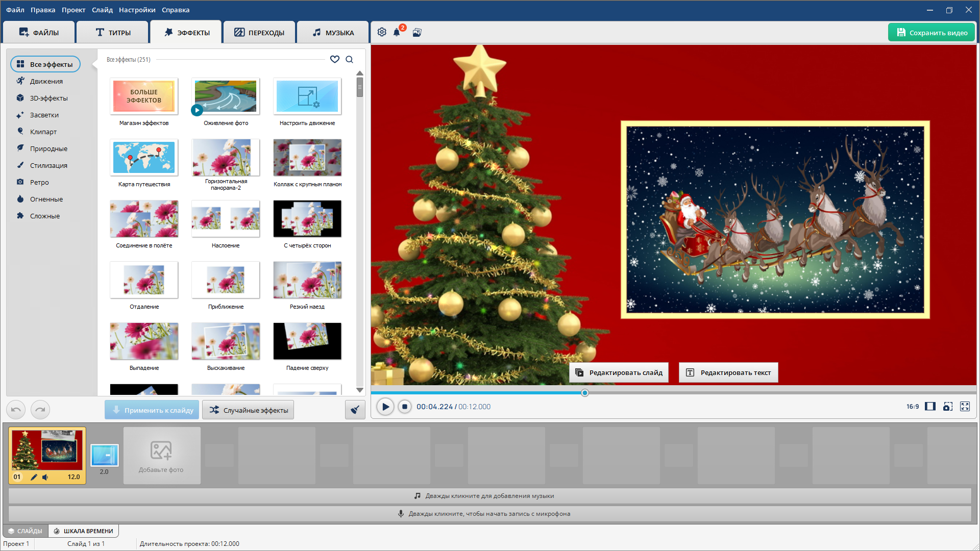Open notifications bell icon
The height and width of the screenshot is (551, 980).
point(397,33)
